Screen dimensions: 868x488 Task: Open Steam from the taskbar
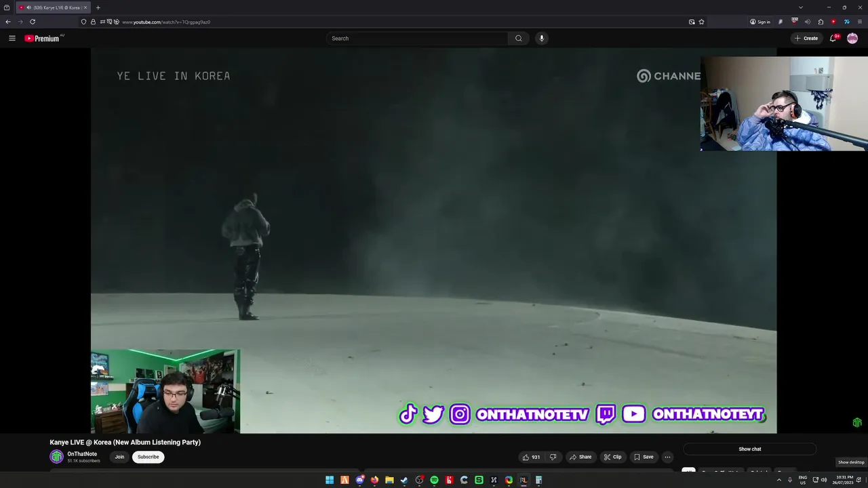pos(404,480)
